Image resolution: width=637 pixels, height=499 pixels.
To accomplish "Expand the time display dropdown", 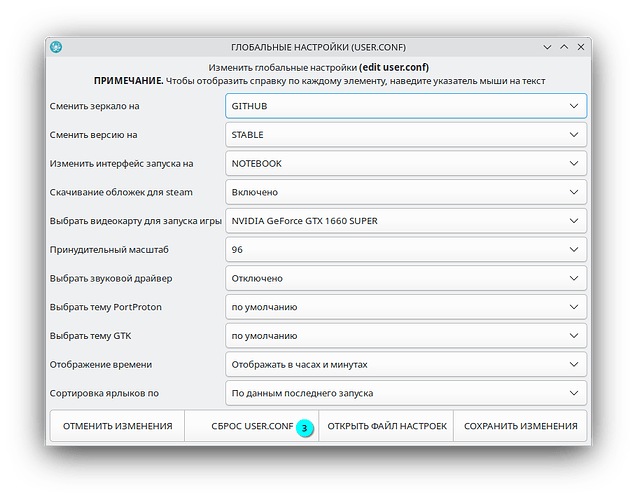I will (405, 365).
